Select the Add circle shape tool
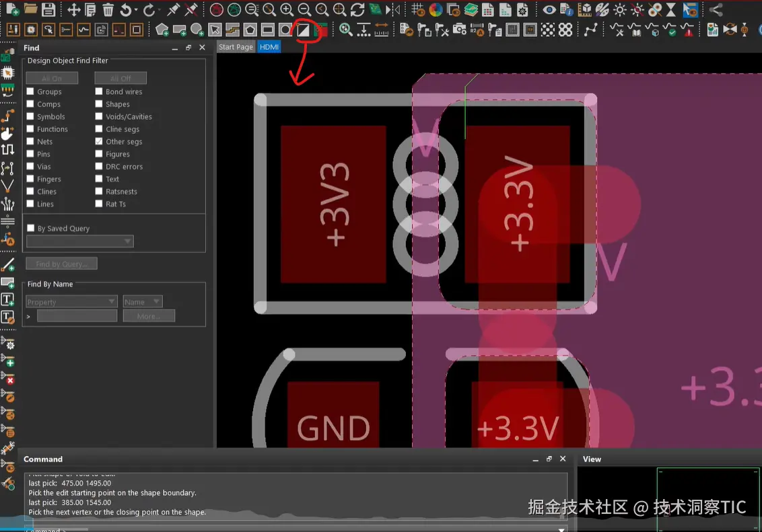 click(197, 30)
